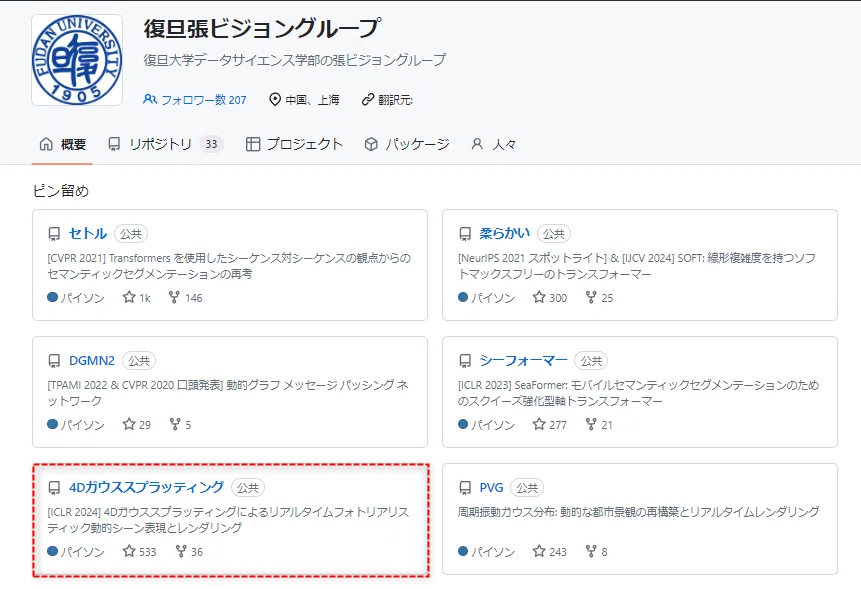This screenshot has width=861, height=589.
Task: Click the repository icon on リポジトリ tab
Action: pos(114,144)
